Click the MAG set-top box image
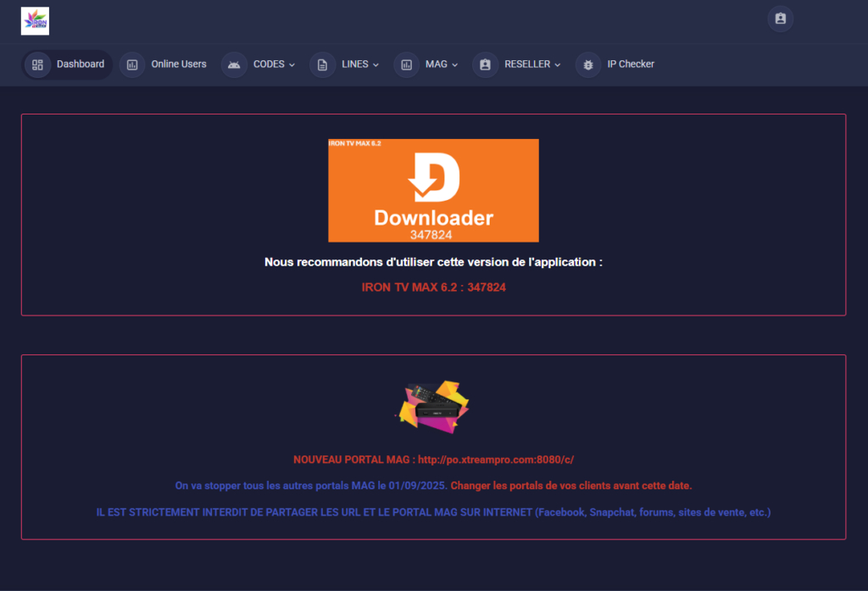Screen dimensions: 868x591 click(x=433, y=405)
